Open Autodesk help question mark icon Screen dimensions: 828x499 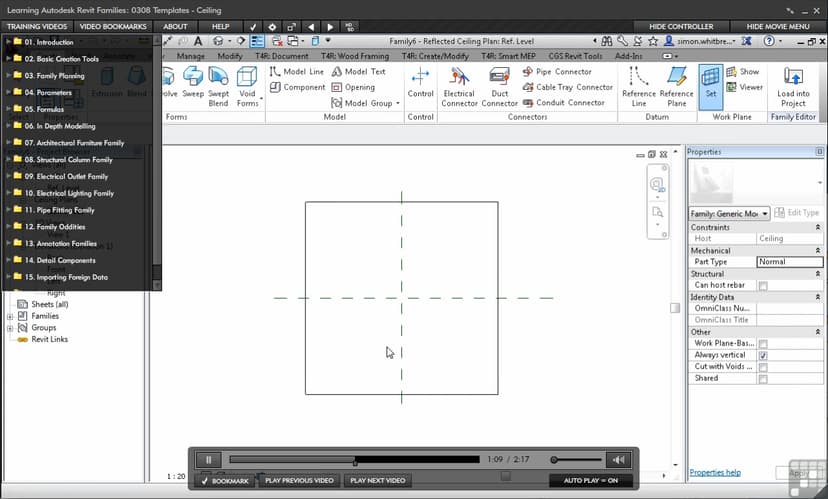[x=769, y=41]
